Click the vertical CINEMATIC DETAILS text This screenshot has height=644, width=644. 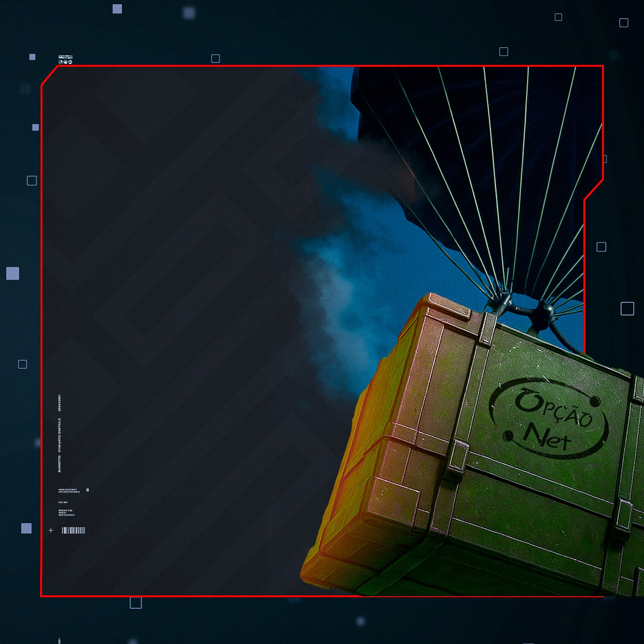60,435
